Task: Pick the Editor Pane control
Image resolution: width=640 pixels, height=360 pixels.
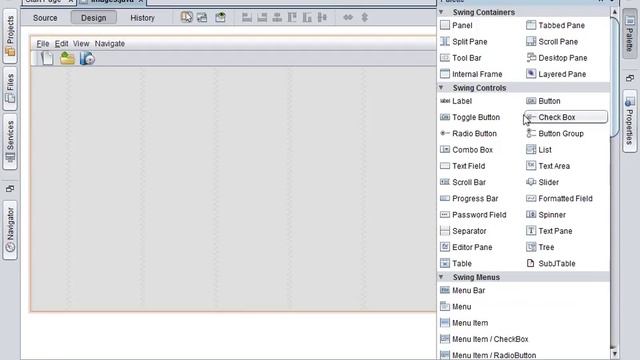Action: click(466, 247)
